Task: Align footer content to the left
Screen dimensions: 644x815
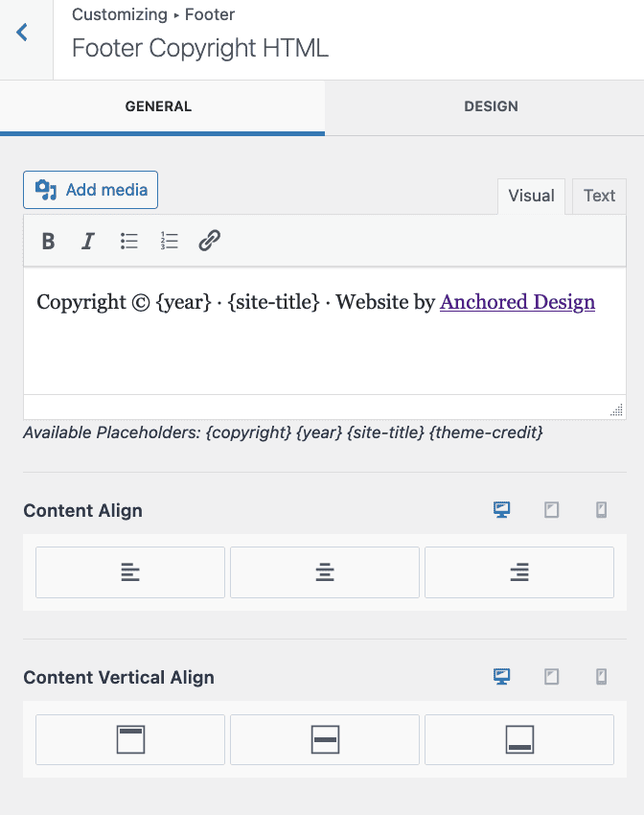Action: (x=130, y=572)
